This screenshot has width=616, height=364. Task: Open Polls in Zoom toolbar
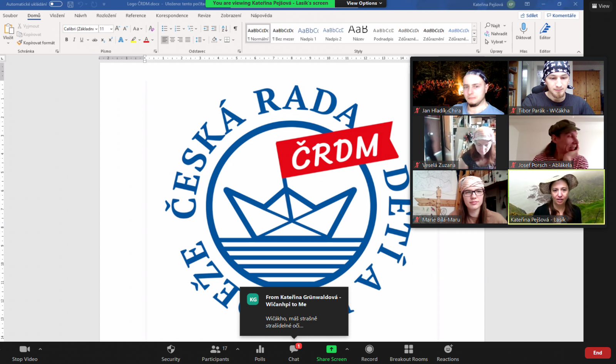pos(260,353)
